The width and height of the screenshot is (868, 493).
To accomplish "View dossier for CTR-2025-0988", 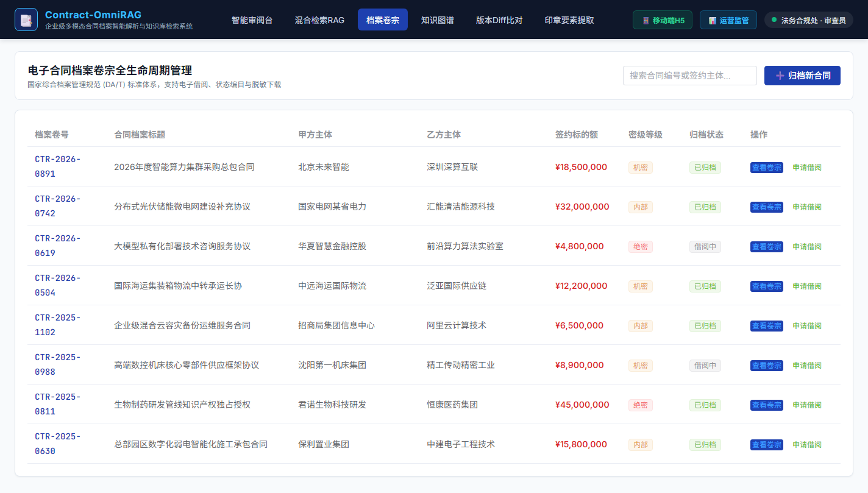I will [766, 365].
